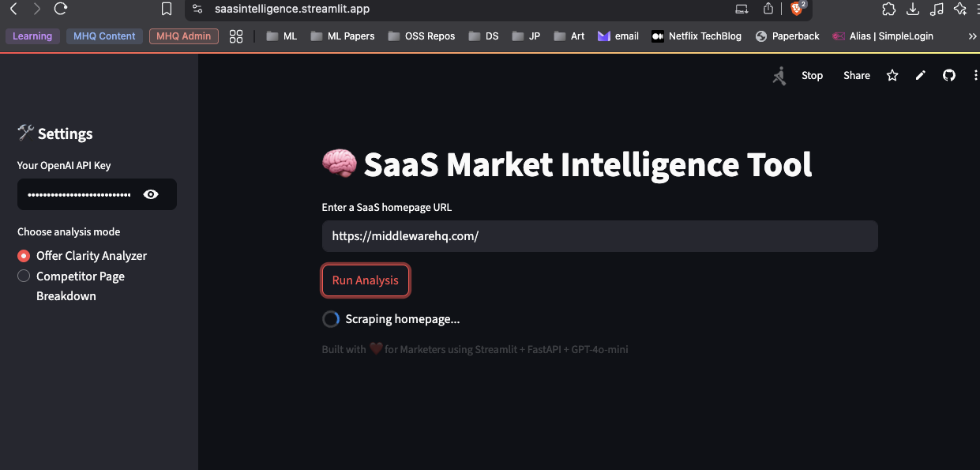Open the OSS Repos bookmarks folder
This screenshot has width=980, height=470.
click(422, 36)
